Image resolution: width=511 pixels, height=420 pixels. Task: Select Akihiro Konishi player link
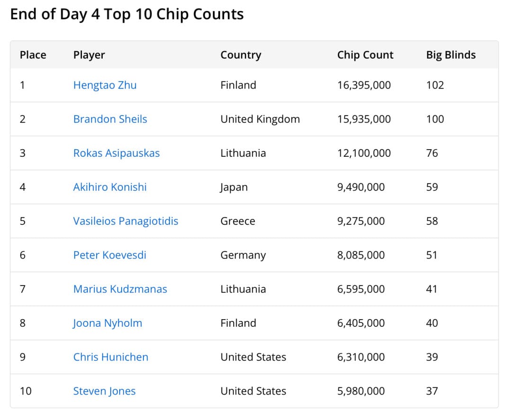click(x=110, y=187)
